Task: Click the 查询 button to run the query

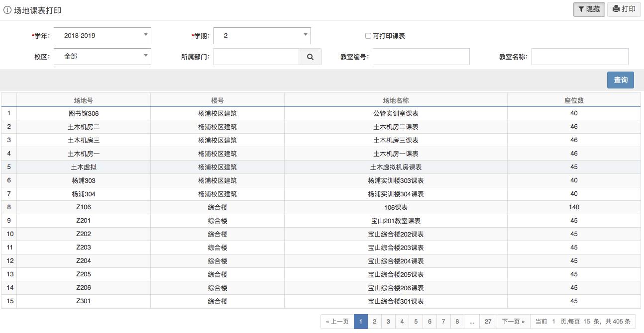Action: 620,80
